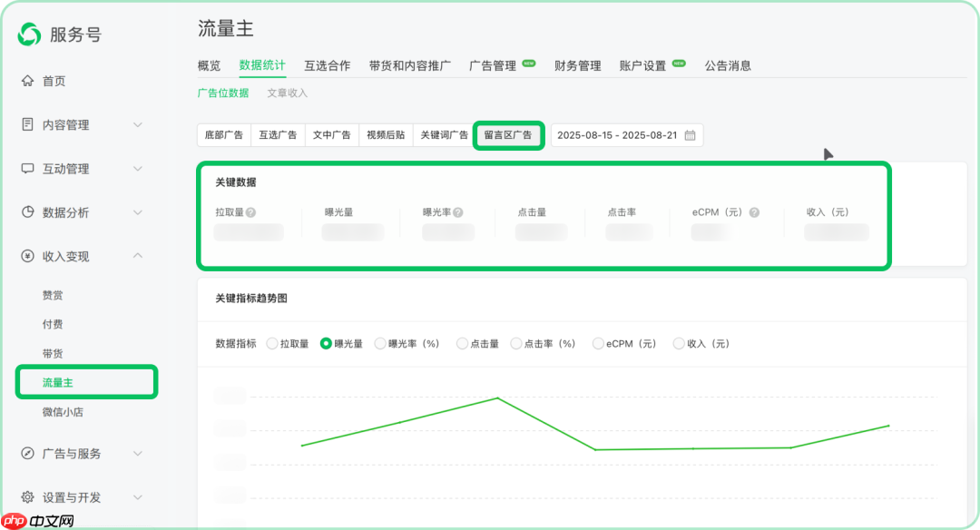Choose 收入（元）as the chart metric

679,343
